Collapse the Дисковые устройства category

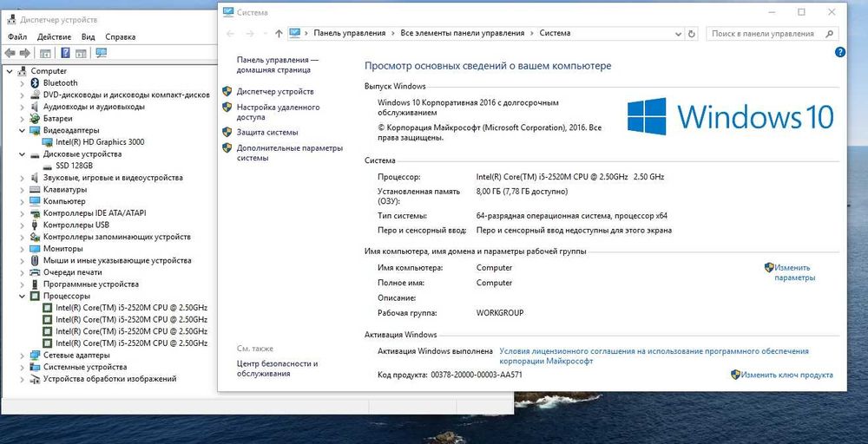pyautogui.click(x=23, y=154)
